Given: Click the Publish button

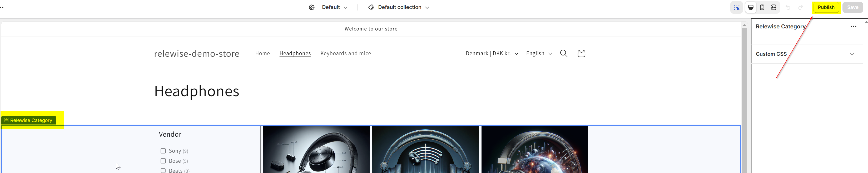Looking at the screenshot, I should click(826, 7).
